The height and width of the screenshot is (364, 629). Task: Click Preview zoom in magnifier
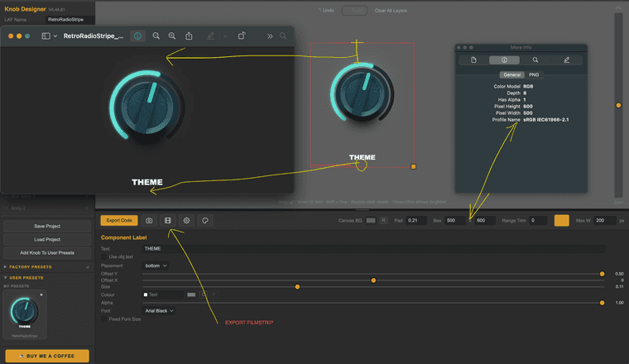tap(171, 36)
